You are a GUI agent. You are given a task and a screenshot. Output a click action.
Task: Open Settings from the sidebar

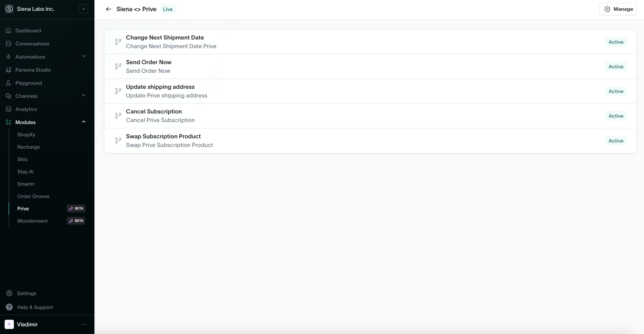point(27,293)
